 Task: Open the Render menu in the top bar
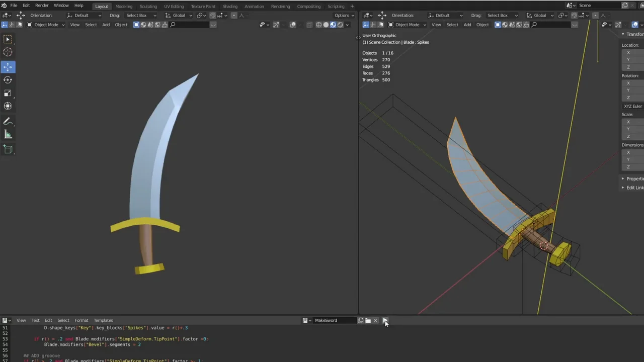tap(42, 6)
